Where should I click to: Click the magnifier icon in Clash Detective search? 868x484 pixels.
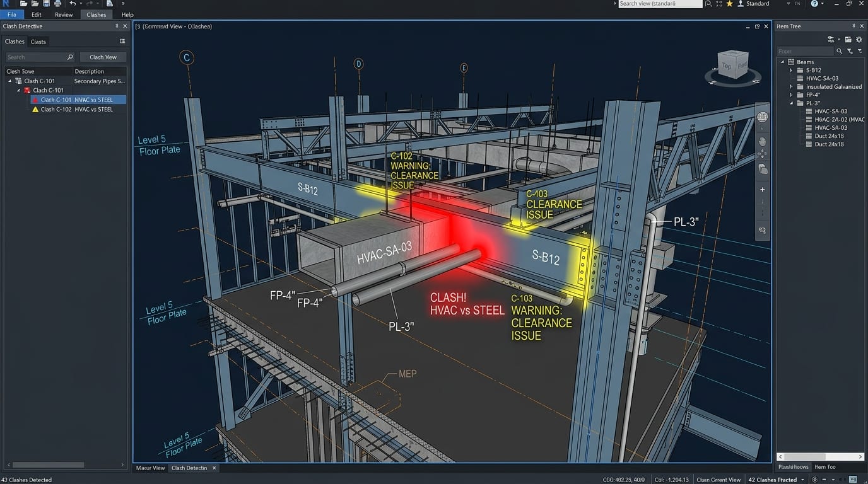[x=69, y=57]
